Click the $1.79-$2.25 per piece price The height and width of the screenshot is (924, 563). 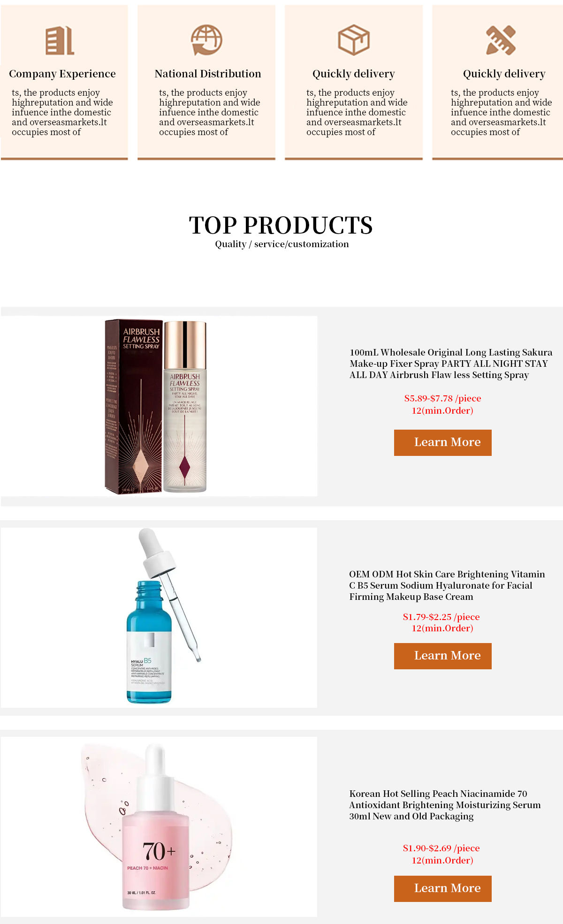click(441, 617)
